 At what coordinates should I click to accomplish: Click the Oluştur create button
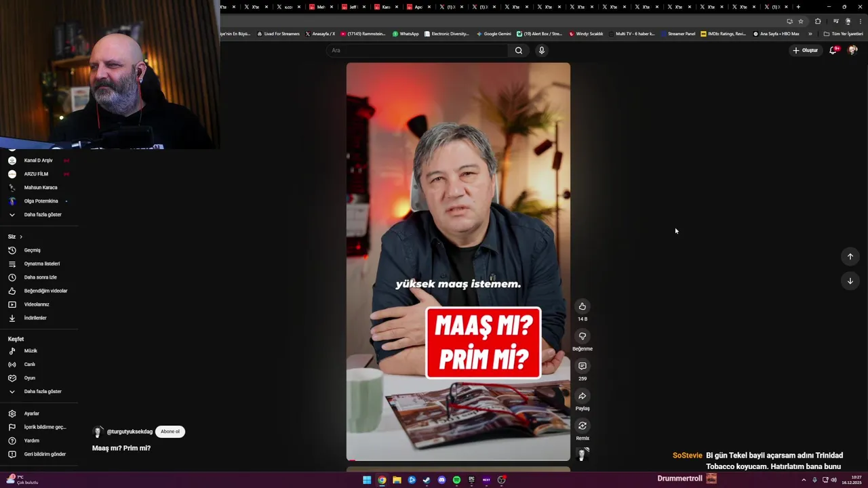click(806, 50)
